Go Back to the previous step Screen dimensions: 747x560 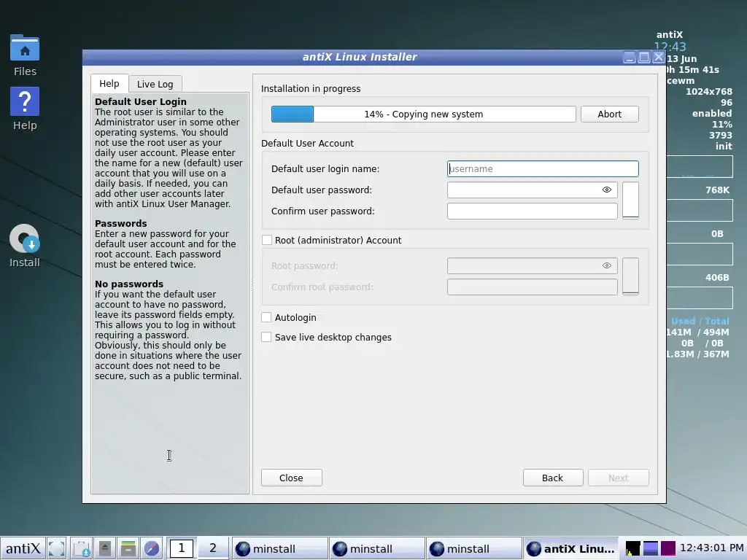pyautogui.click(x=553, y=478)
